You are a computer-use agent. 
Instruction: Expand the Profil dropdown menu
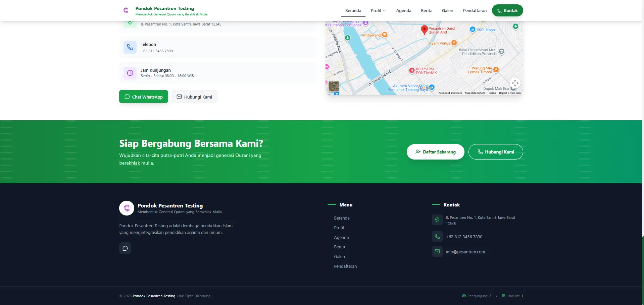point(378,11)
